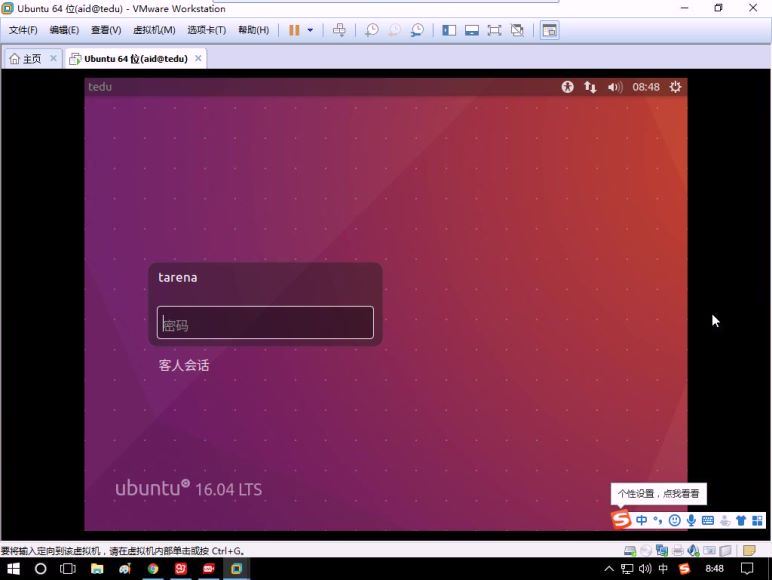772x580 pixels.
Task: Click the console view toolbar icon
Action: [x=549, y=30]
